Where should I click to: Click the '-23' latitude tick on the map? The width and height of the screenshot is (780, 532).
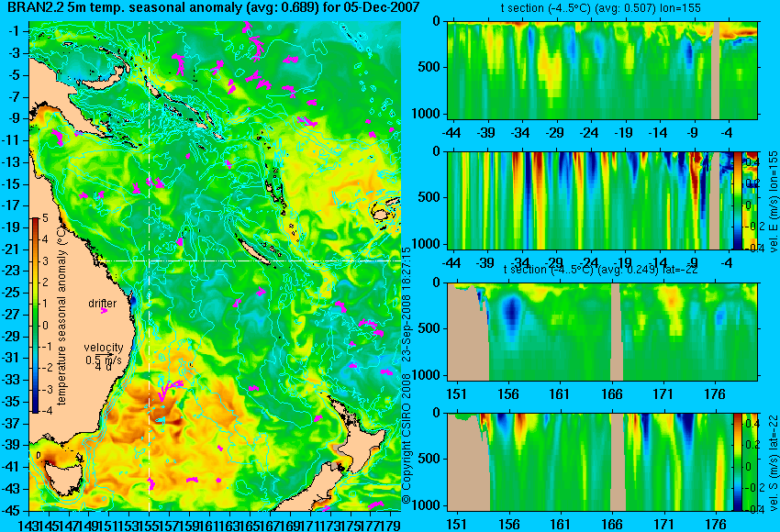[12, 271]
